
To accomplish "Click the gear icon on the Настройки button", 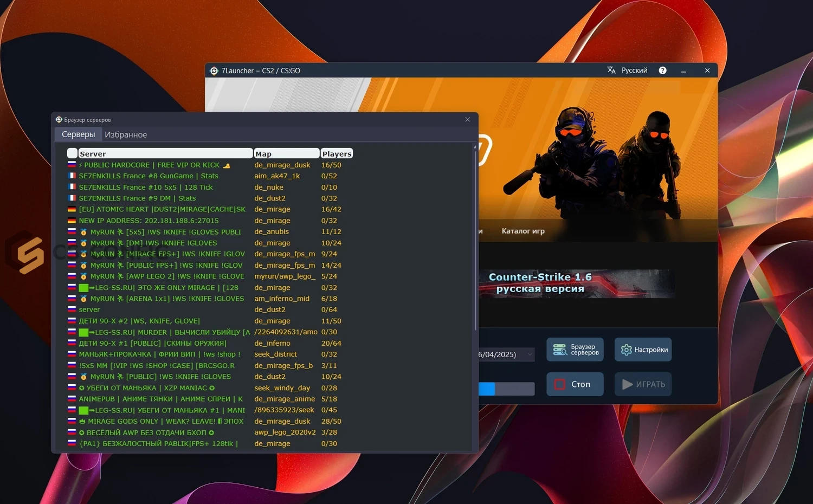I will point(625,350).
